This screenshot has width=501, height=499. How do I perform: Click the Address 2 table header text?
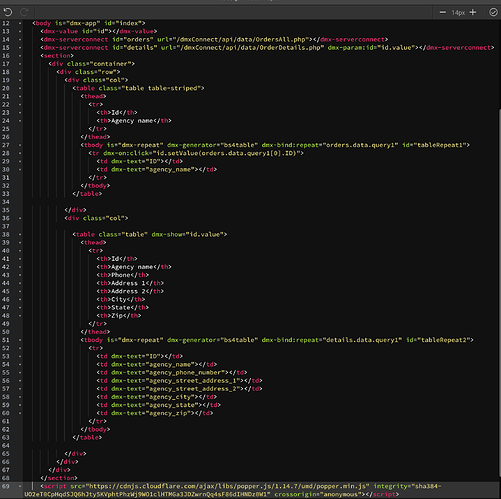tap(128, 291)
